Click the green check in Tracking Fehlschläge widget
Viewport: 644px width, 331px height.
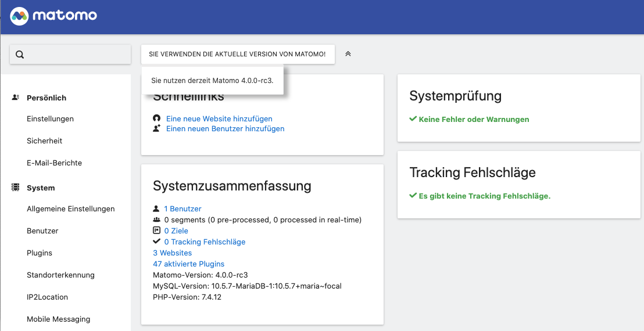[413, 196]
